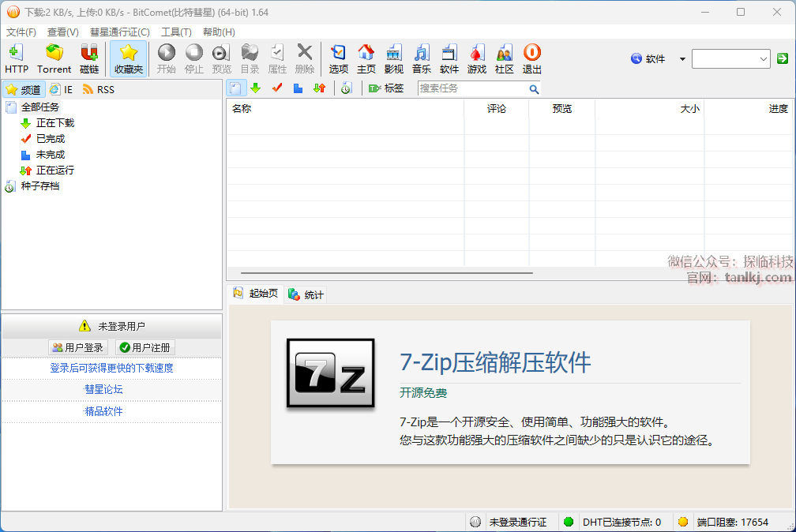The height and width of the screenshot is (532, 796).
Task: Open the 彗星论坛 forum link
Action: coord(103,389)
